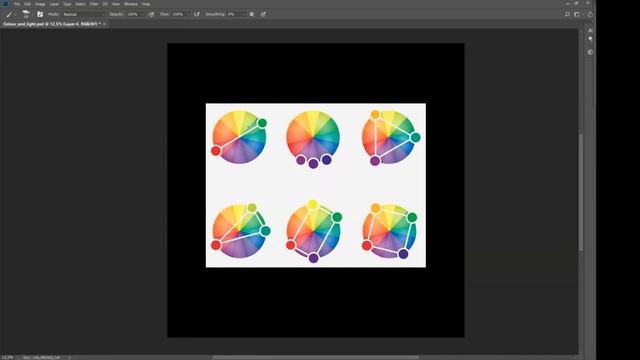Open the Adjustments panel icon
The height and width of the screenshot is (360, 640).
click(x=590, y=52)
